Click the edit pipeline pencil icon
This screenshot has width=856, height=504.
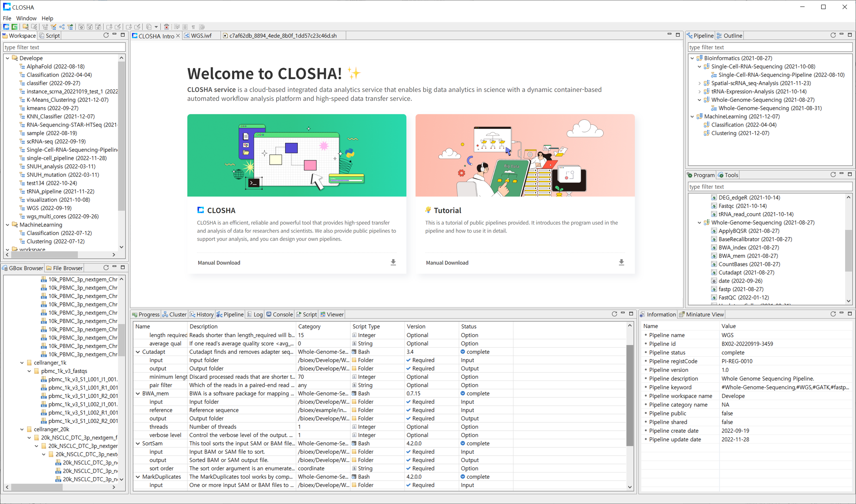(53, 27)
